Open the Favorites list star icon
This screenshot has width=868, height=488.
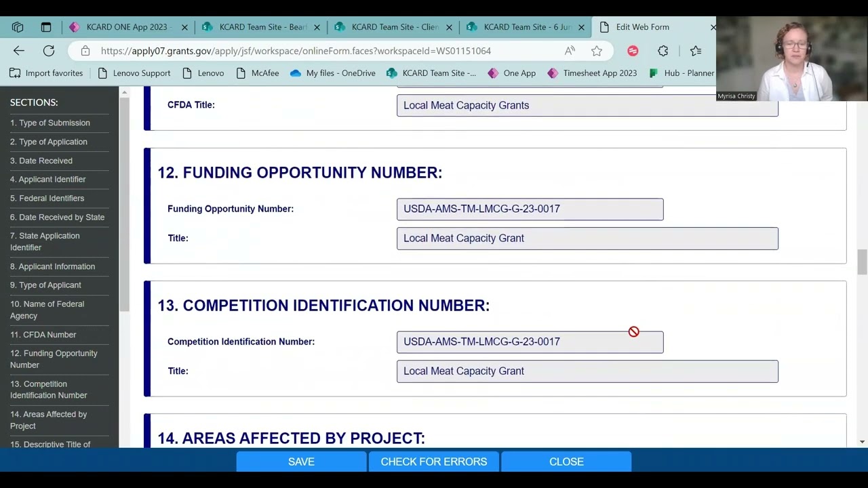pyautogui.click(x=696, y=51)
